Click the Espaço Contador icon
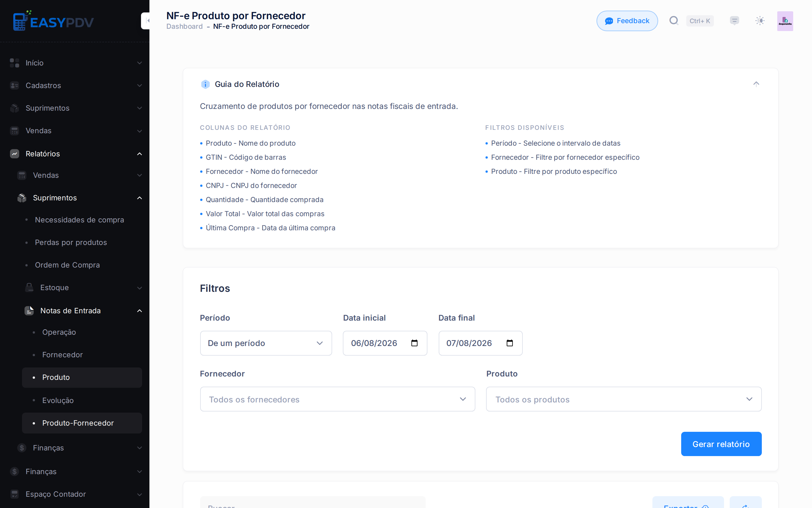 click(14, 494)
